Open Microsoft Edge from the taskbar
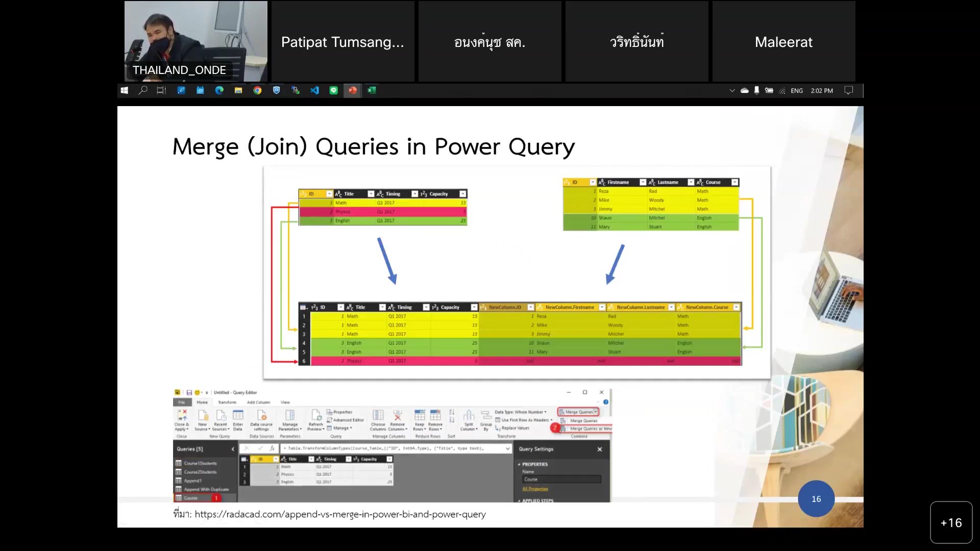 (x=219, y=90)
